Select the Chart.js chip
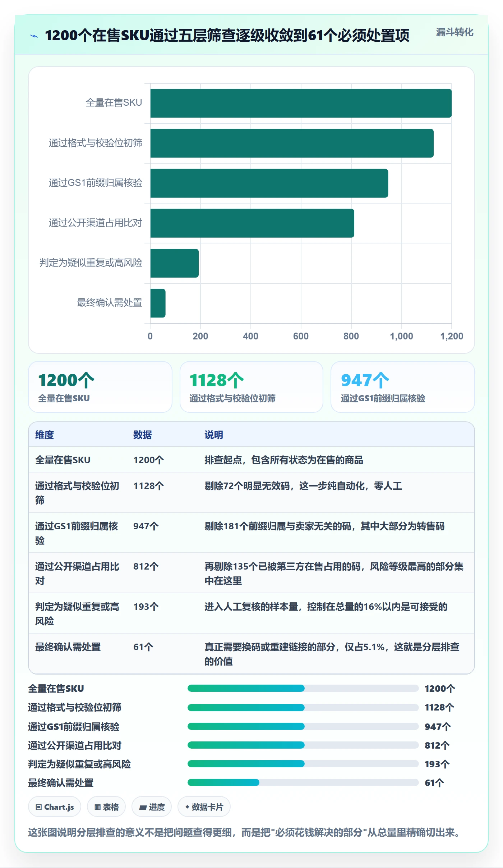Screen dimensions: 503x868 tap(55, 807)
